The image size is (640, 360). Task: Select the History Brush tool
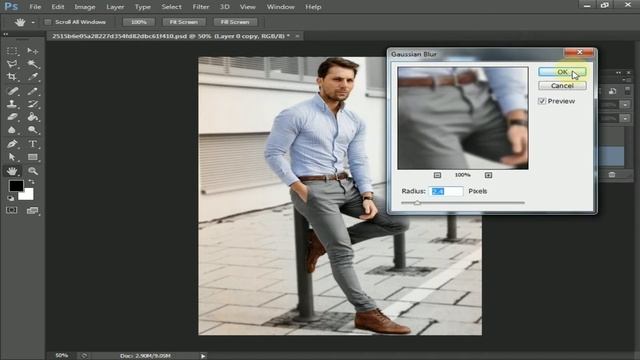(32, 104)
